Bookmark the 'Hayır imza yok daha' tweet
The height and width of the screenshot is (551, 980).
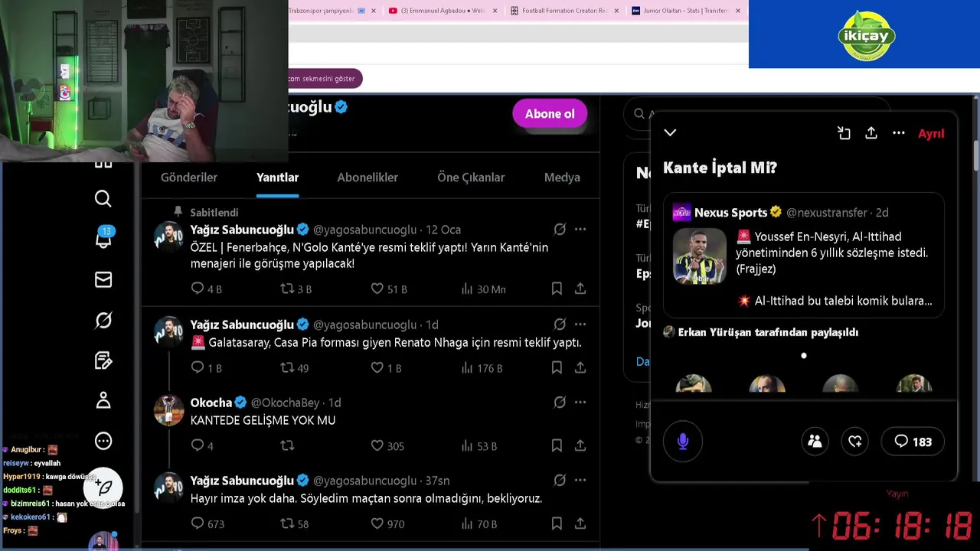557,523
